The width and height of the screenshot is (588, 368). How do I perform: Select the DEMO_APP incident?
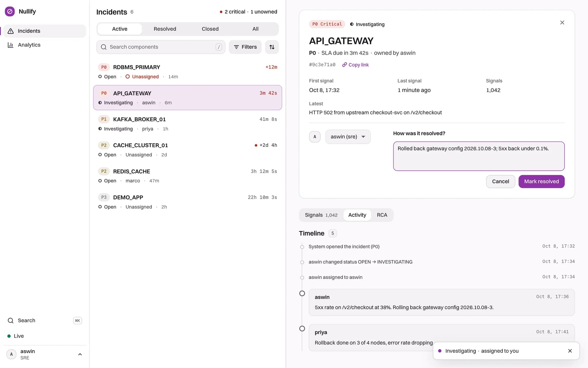pos(187,202)
